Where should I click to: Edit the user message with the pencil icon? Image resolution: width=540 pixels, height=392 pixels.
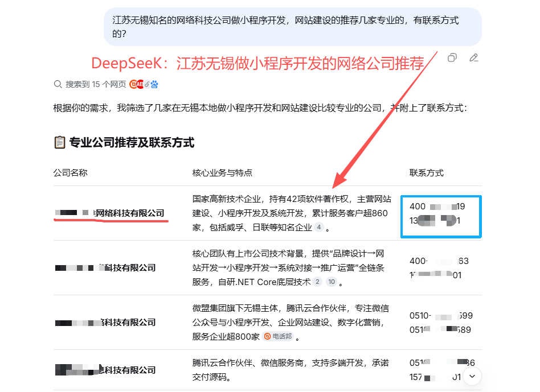point(474,58)
